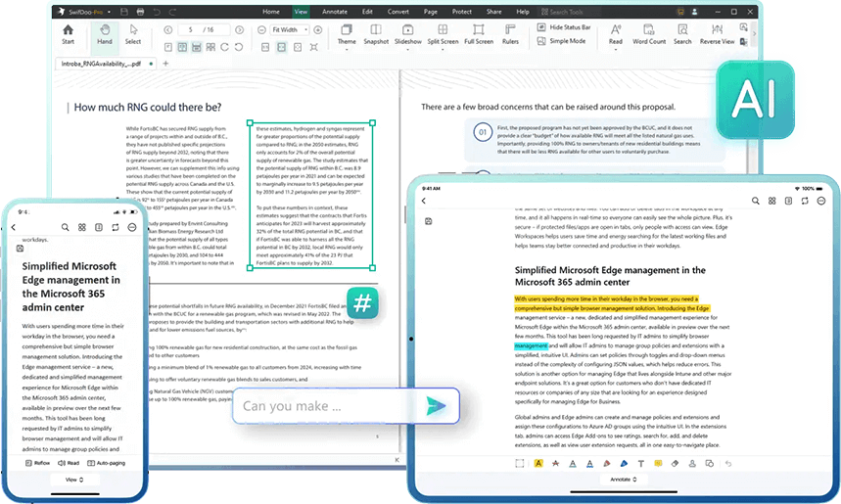Check the Hide Status Bar option
The width and height of the screenshot is (841, 504).
pyautogui.click(x=542, y=27)
